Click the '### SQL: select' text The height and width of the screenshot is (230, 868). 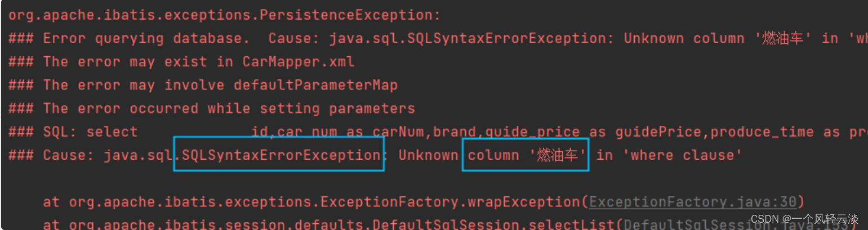(x=73, y=132)
